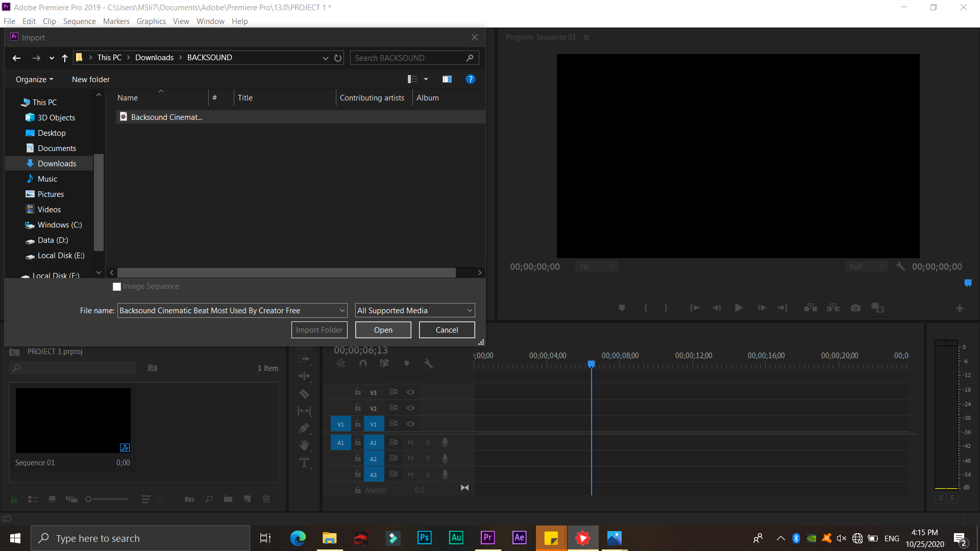The image size is (980, 551).
Task: Click the Cancel button
Action: click(x=447, y=330)
